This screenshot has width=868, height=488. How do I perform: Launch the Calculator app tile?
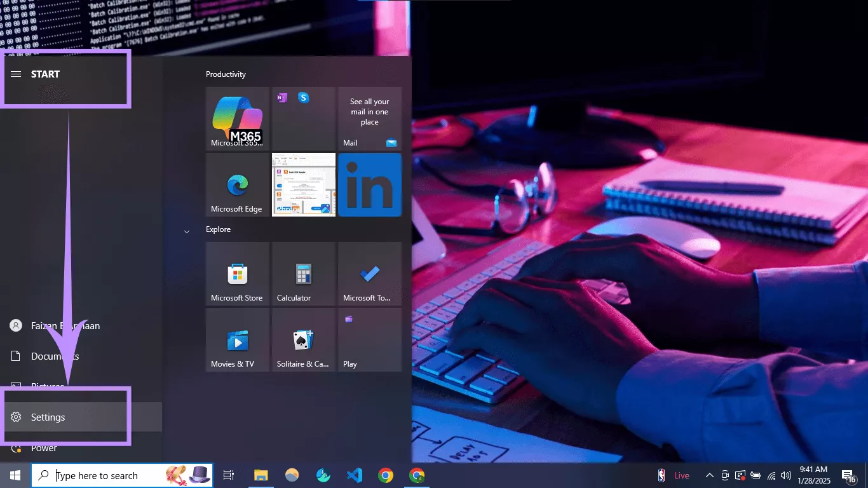click(303, 274)
